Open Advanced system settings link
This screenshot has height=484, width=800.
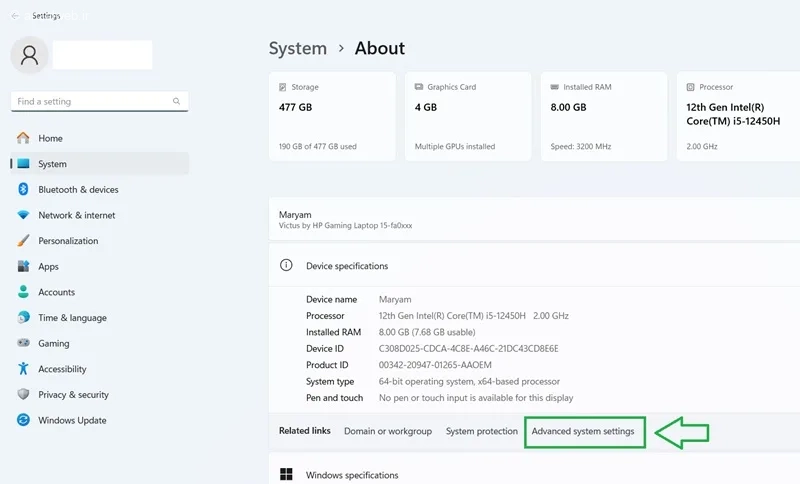pyautogui.click(x=583, y=431)
